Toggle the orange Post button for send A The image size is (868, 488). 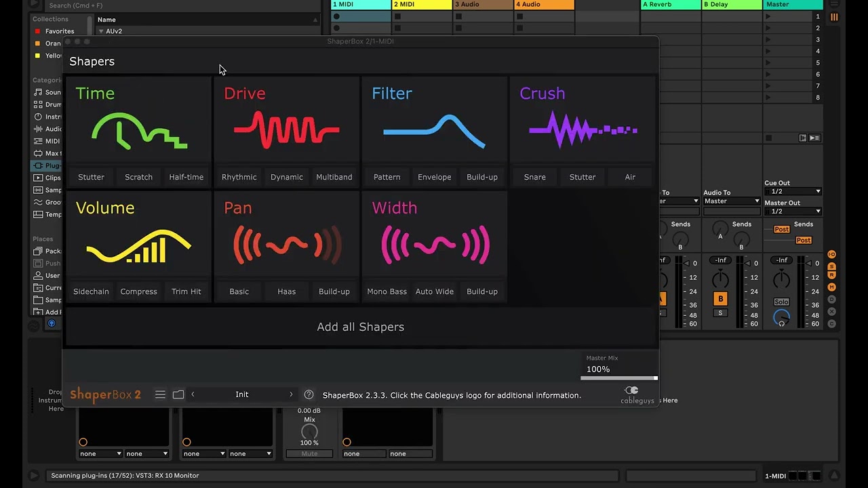tap(781, 229)
